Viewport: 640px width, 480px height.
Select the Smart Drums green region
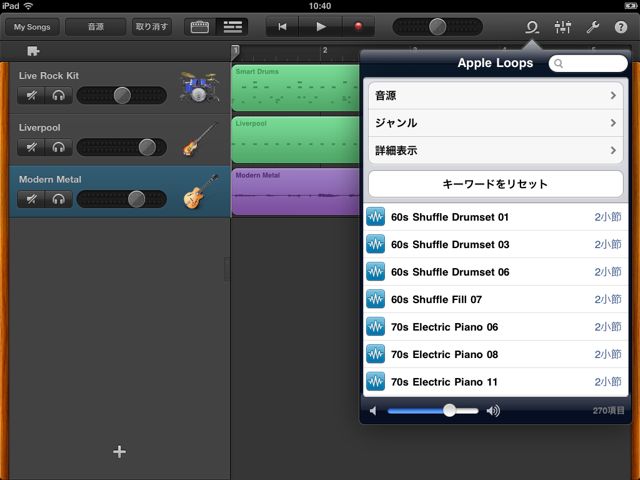click(296, 88)
